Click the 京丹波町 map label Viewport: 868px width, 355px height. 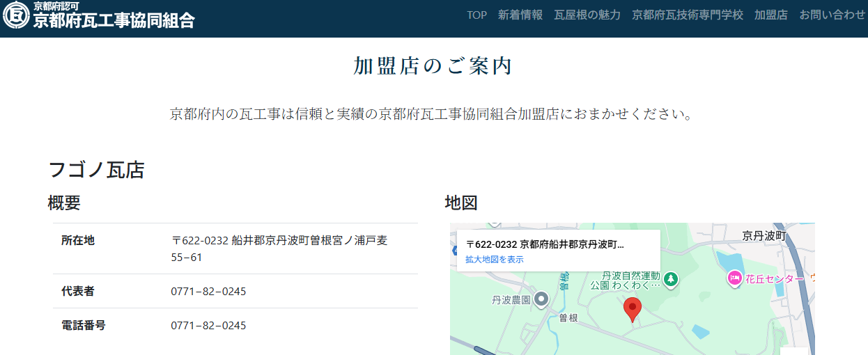764,235
